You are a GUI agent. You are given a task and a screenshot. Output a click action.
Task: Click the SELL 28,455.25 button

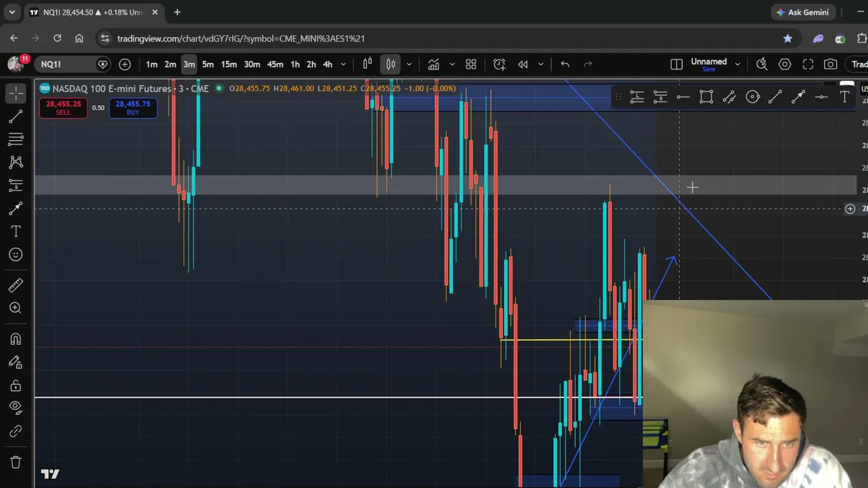pos(63,108)
